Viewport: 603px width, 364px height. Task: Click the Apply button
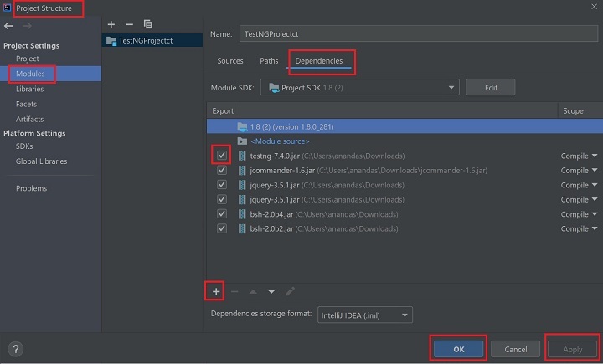click(x=573, y=349)
